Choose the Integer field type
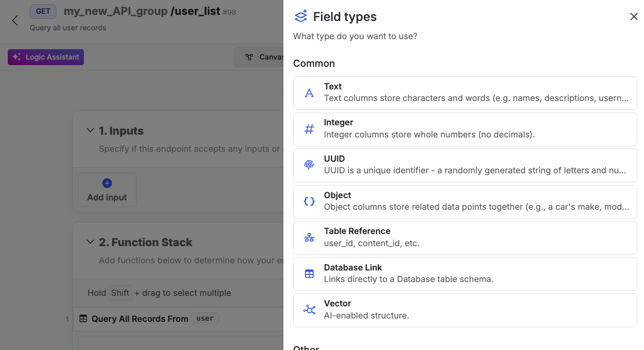Image resolution: width=644 pixels, height=350 pixels. [465, 129]
